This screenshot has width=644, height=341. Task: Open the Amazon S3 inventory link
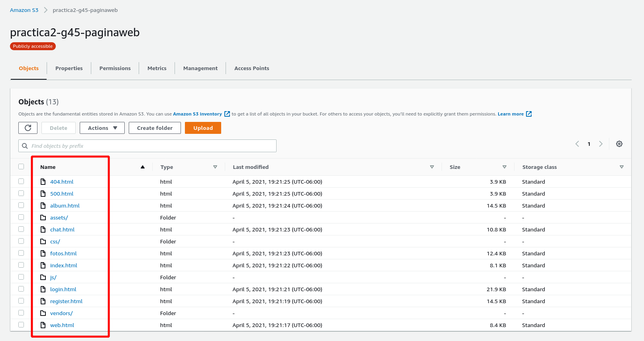coord(197,114)
